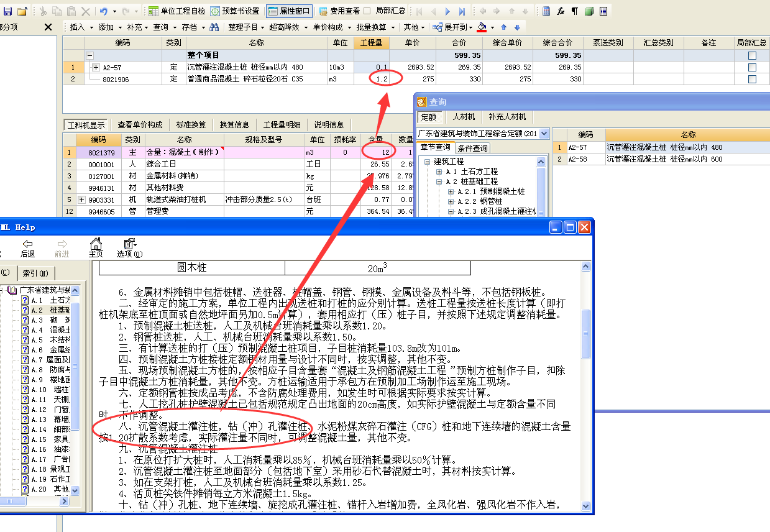
Task: Open the 超高降效 dropdown
Action: pyautogui.click(x=288, y=27)
